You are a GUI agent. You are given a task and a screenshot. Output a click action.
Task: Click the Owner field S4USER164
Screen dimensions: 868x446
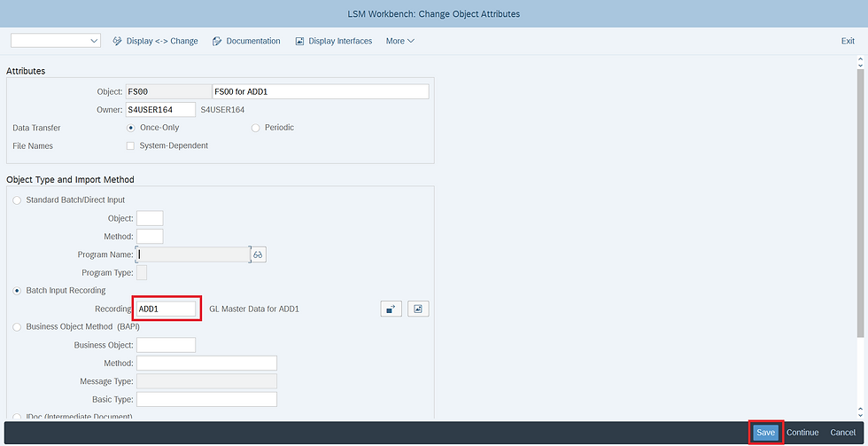click(x=160, y=110)
